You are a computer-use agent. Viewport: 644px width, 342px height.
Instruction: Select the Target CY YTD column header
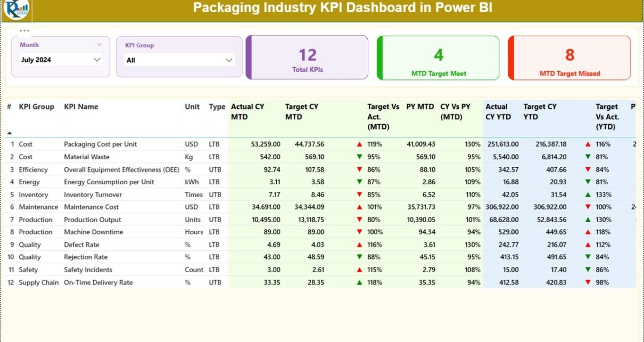[540, 111]
